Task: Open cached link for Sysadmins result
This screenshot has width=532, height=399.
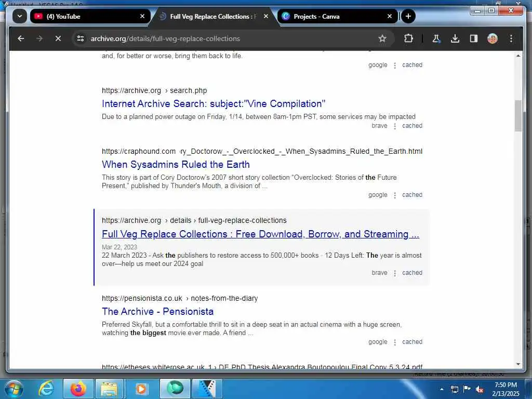Action: pos(412,195)
